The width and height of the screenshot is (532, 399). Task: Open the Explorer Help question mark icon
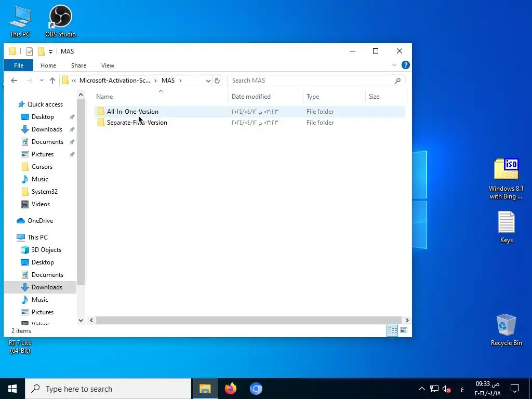[x=405, y=65]
